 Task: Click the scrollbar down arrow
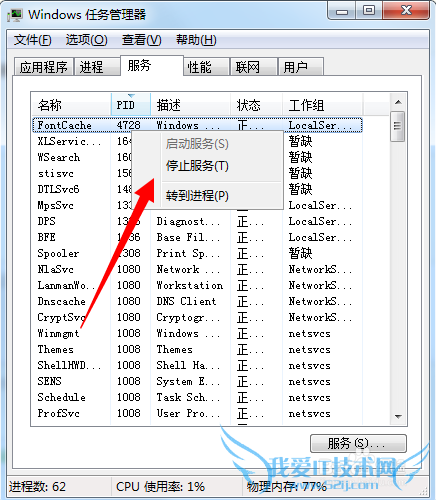[x=398, y=416]
